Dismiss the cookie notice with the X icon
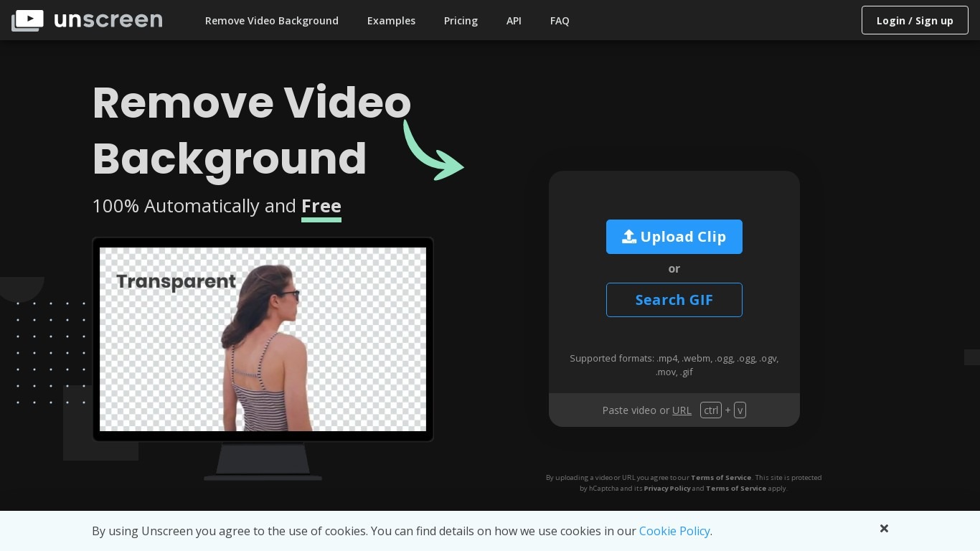 coord(884,529)
